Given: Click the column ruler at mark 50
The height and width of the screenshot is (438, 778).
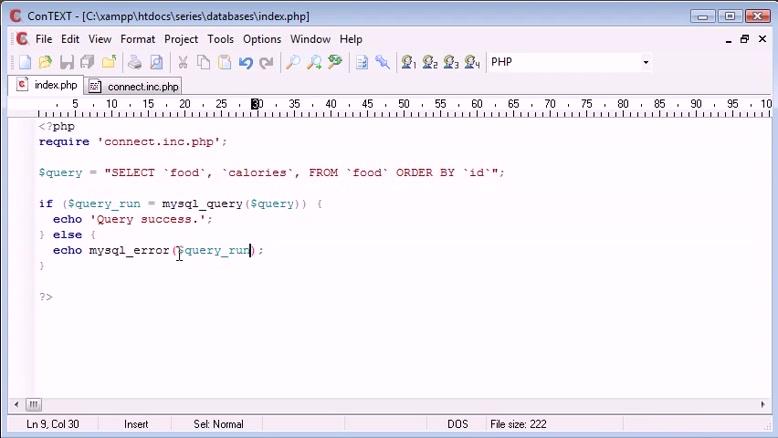Looking at the screenshot, I should pyautogui.click(x=404, y=104).
